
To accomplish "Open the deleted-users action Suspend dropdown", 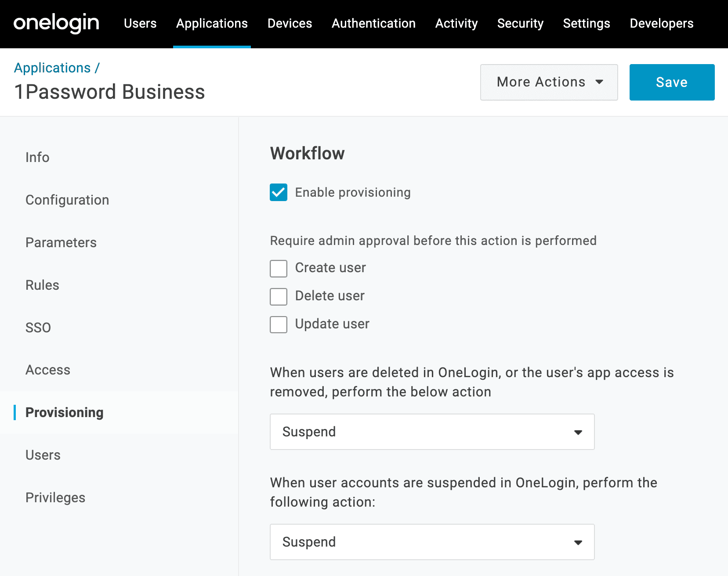I will coord(432,432).
